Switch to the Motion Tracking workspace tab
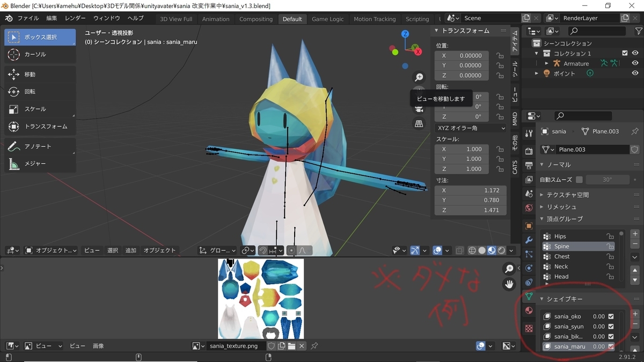The width and height of the screenshot is (644, 362). coord(375,19)
